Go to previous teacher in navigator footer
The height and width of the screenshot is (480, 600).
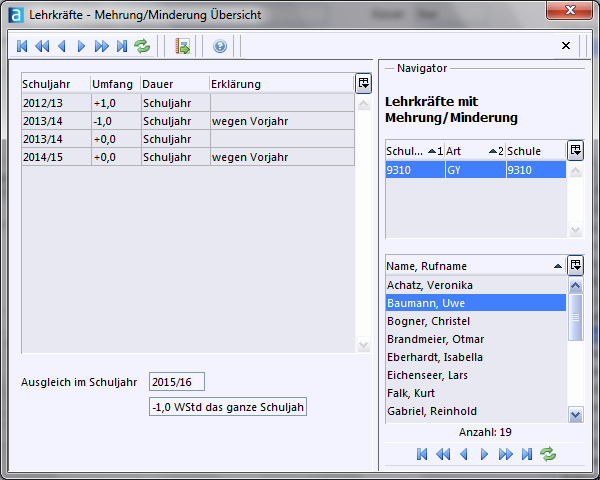click(x=464, y=454)
